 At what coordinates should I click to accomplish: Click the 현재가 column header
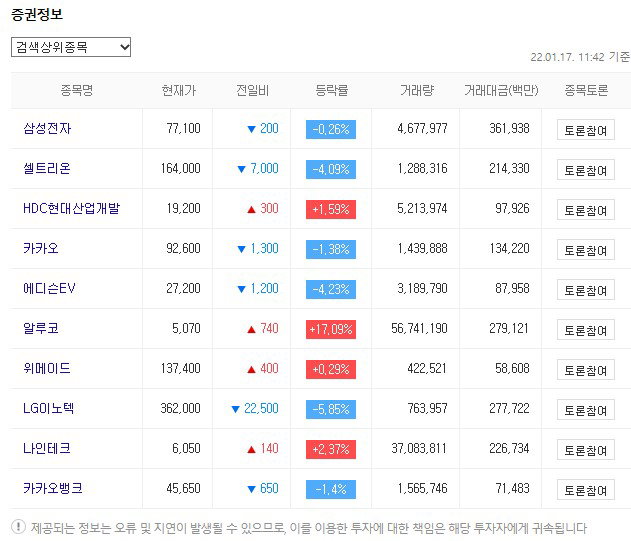[179, 90]
